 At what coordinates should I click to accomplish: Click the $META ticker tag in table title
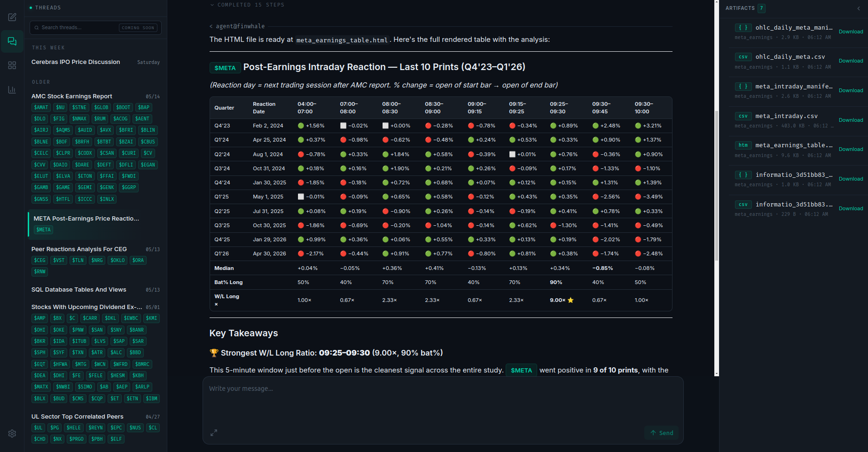click(225, 68)
